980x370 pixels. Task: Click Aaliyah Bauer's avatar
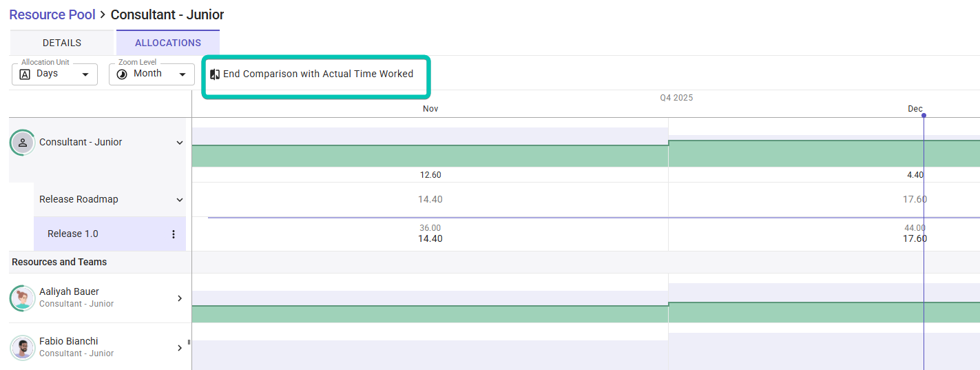pos(23,298)
